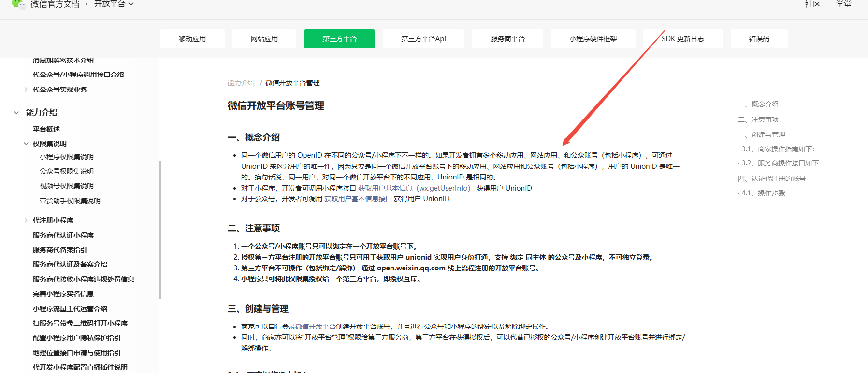Open 代开发小程序配置直播插件说明 in sidebar

click(80, 367)
